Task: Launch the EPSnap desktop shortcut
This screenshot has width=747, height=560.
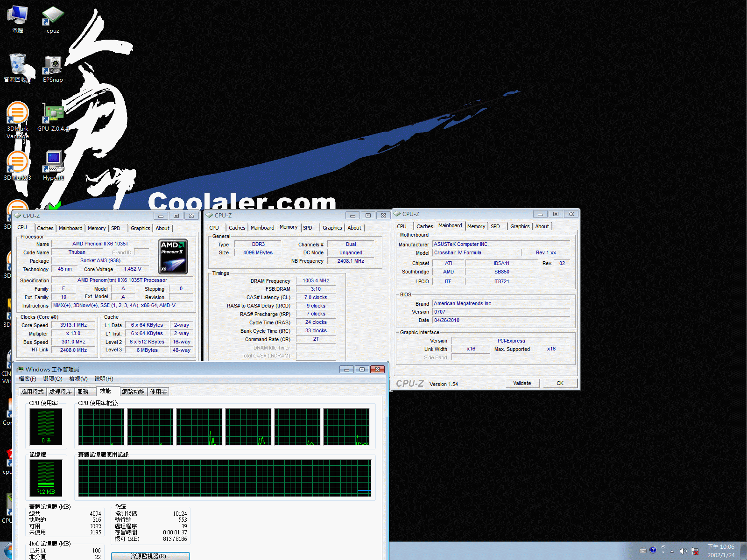Action: coord(53,69)
